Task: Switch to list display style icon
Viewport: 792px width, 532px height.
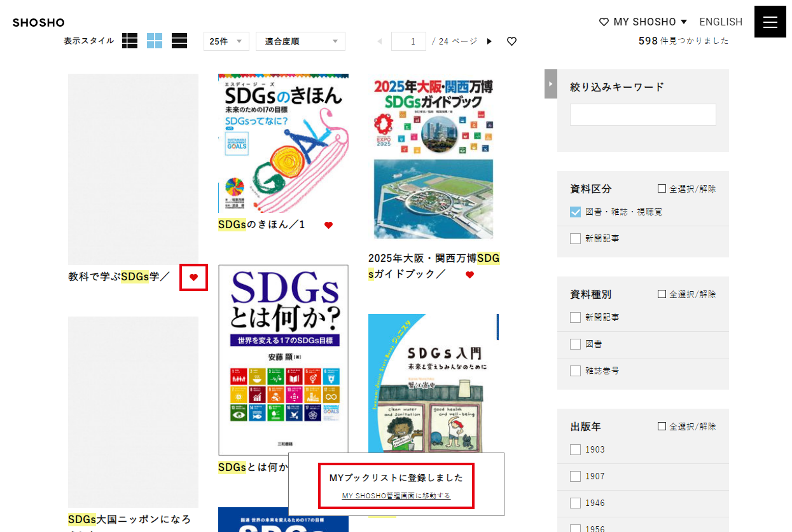Action: point(130,41)
